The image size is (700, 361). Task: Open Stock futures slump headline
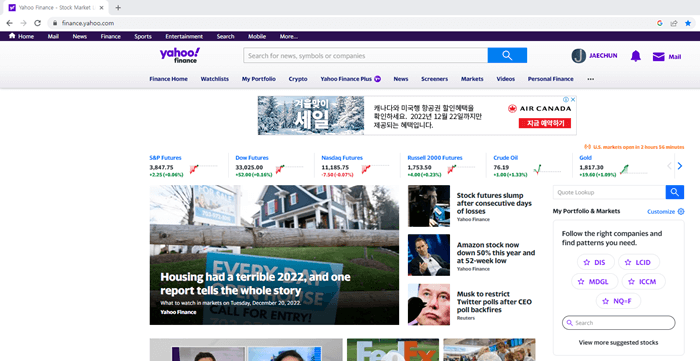(x=494, y=203)
